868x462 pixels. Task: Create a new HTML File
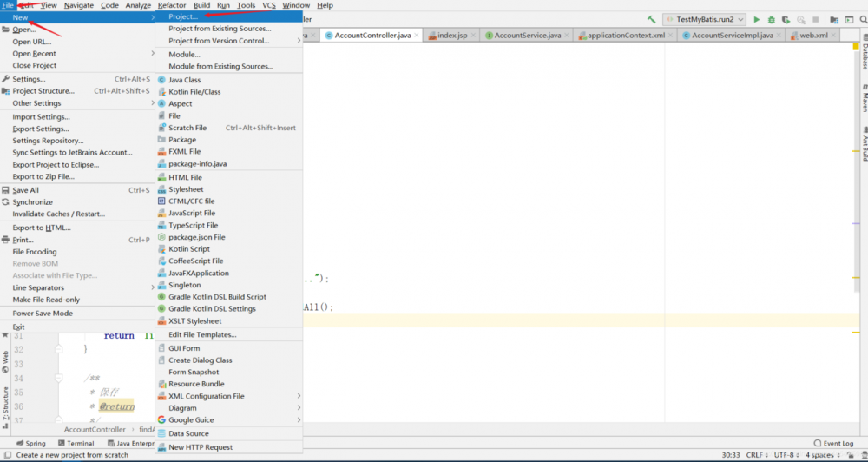pyautogui.click(x=228, y=177)
